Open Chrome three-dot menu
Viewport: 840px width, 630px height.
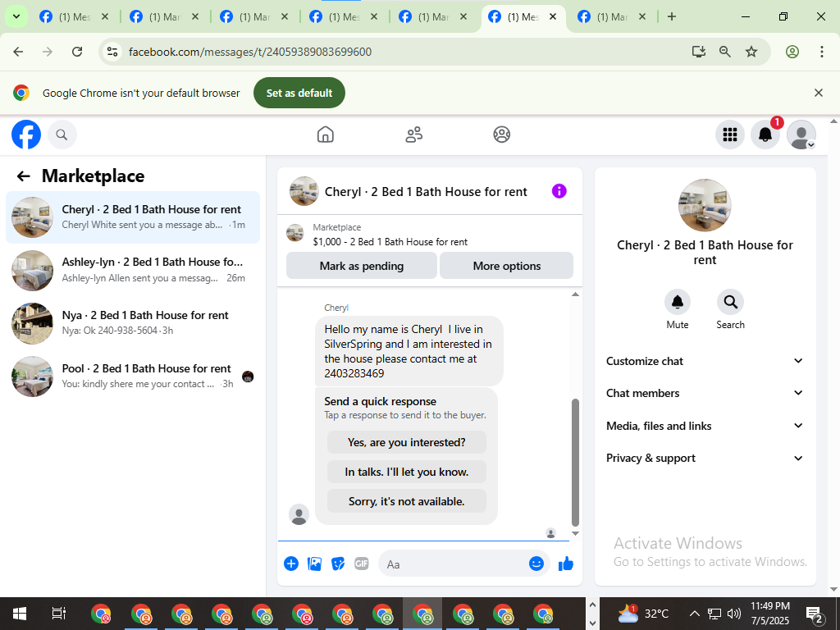point(821,52)
